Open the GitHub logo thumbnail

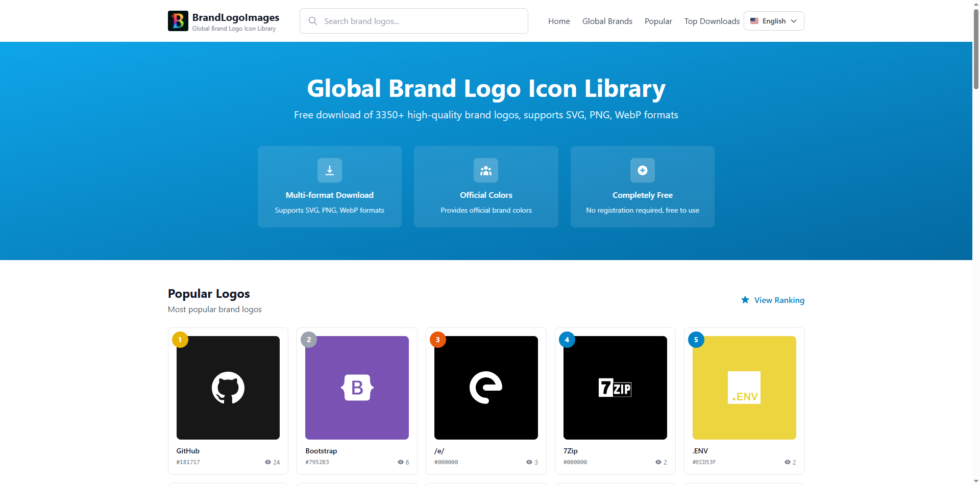coord(228,388)
